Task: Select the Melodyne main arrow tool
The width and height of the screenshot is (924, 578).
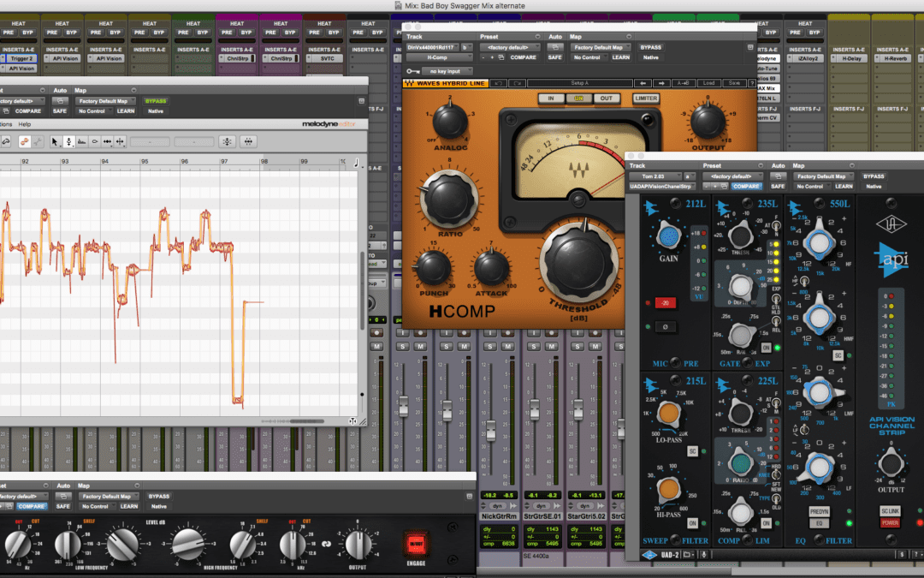Action: 55,141
